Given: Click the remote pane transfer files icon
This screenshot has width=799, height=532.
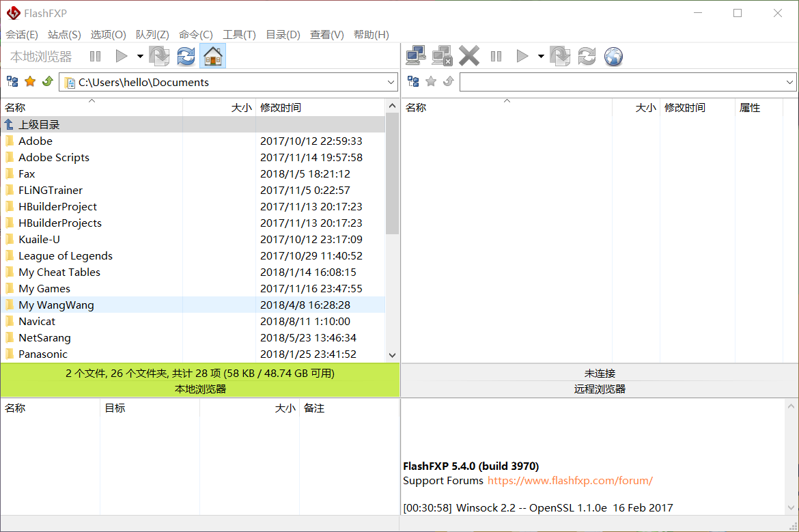Looking at the screenshot, I should (560, 56).
